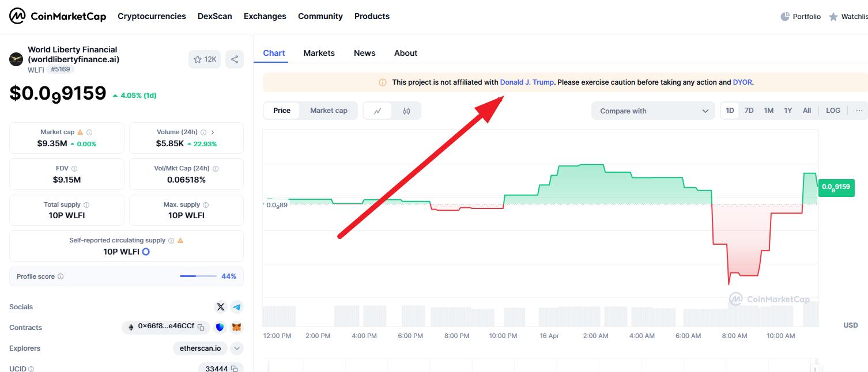The width and height of the screenshot is (868, 372).
Task: Click the share icon next to star button
Action: (235, 59)
